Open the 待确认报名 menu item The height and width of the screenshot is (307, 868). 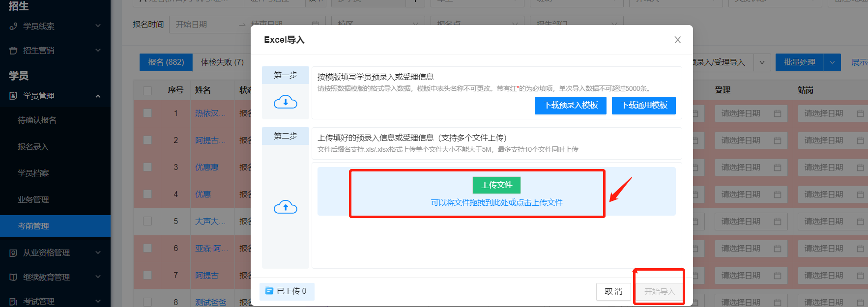[x=37, y=120]
